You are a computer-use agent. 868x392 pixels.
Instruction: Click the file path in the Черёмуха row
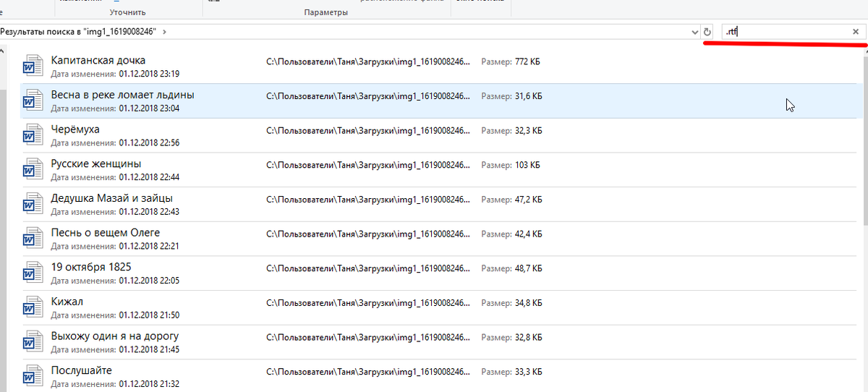[368, 131]
